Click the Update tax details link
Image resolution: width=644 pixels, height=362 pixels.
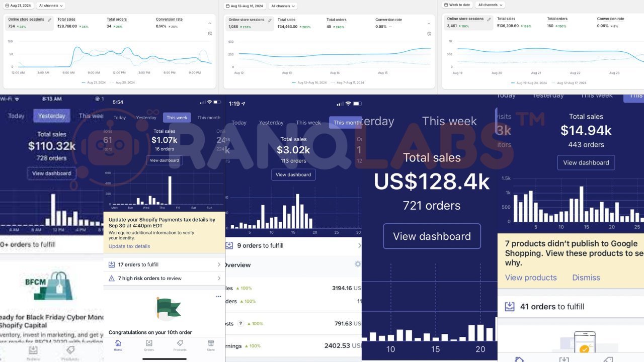129,246
